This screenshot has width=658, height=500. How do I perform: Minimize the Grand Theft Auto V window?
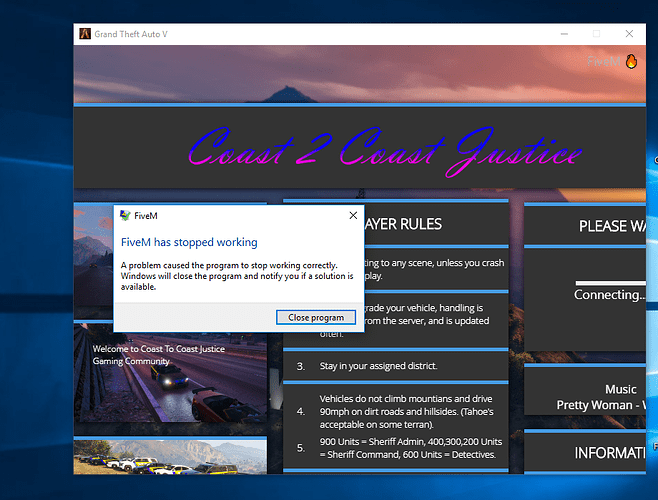564,34
